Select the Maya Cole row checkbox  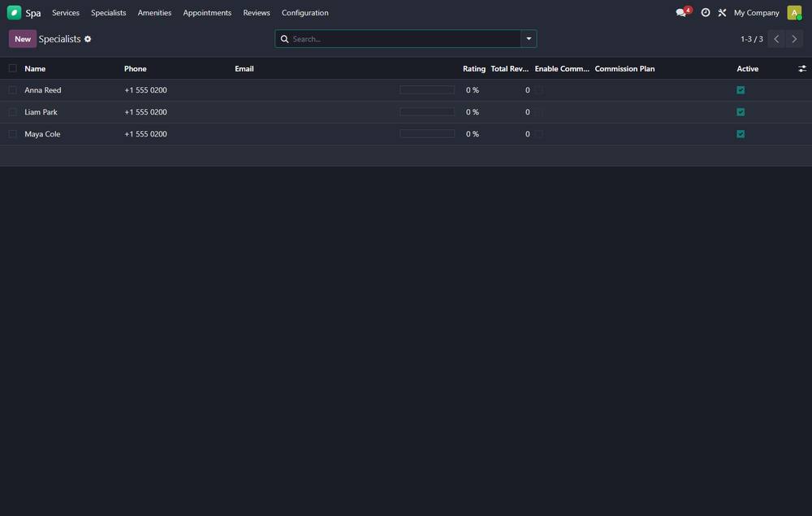(12, 133)
